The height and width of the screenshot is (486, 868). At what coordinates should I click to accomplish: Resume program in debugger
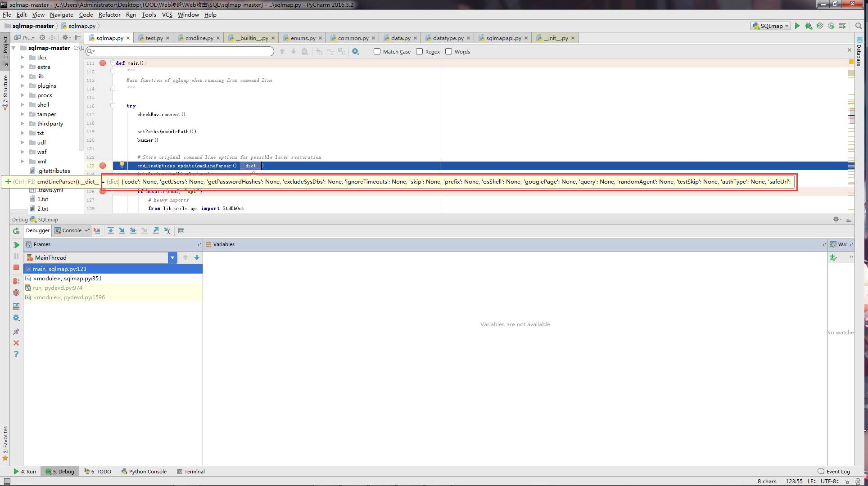[16, 245]
